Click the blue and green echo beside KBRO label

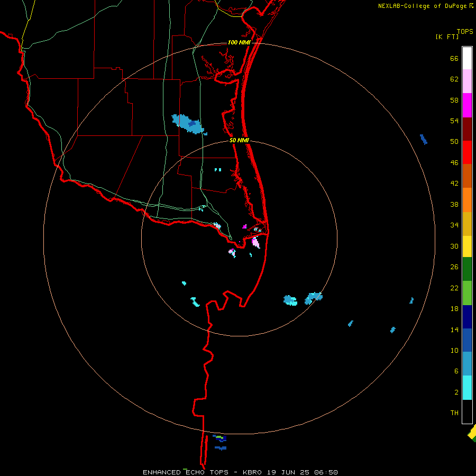pyautogui.click(x=220, y=438)
